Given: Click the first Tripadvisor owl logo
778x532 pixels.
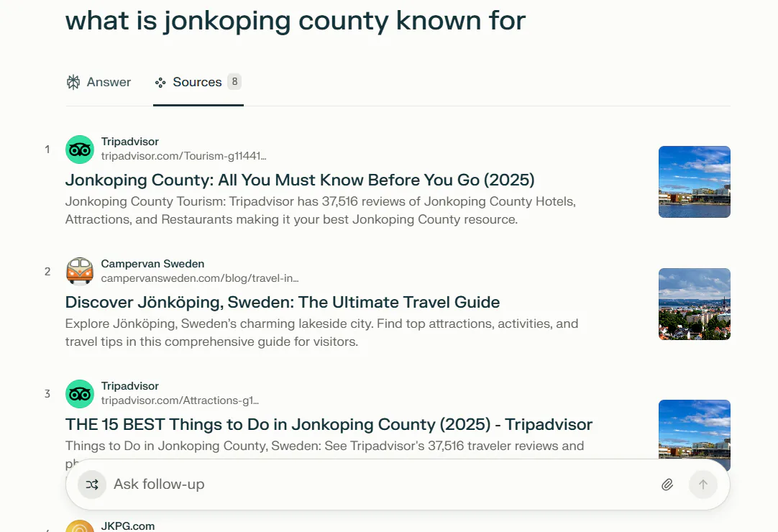Looking at the screenshot, I should click(79, 149).
